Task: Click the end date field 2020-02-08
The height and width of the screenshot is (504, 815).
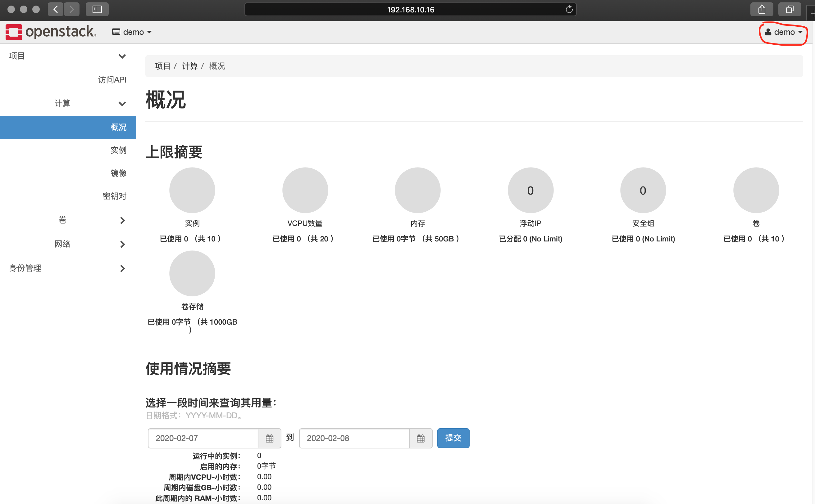Action: [x=354, y=438]
